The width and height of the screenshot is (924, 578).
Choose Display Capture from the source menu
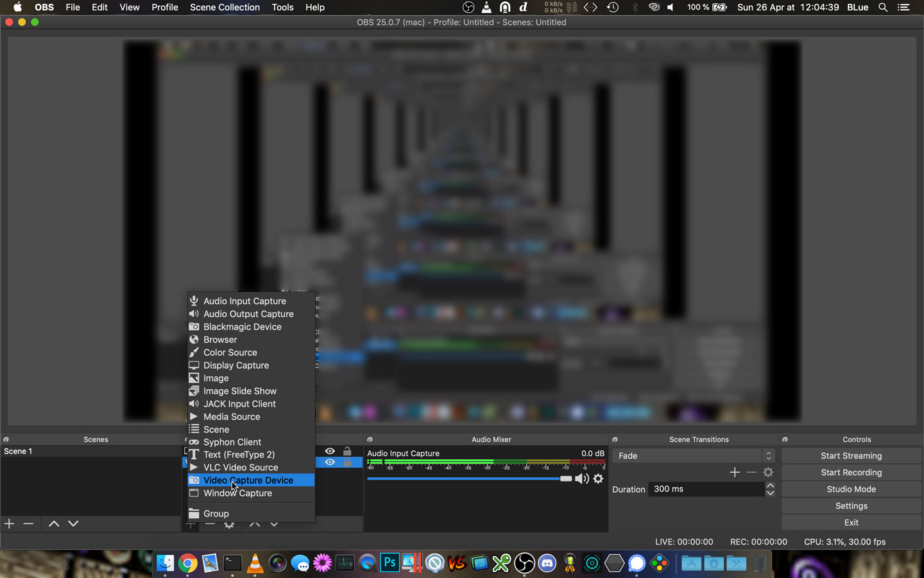point(251,365)
